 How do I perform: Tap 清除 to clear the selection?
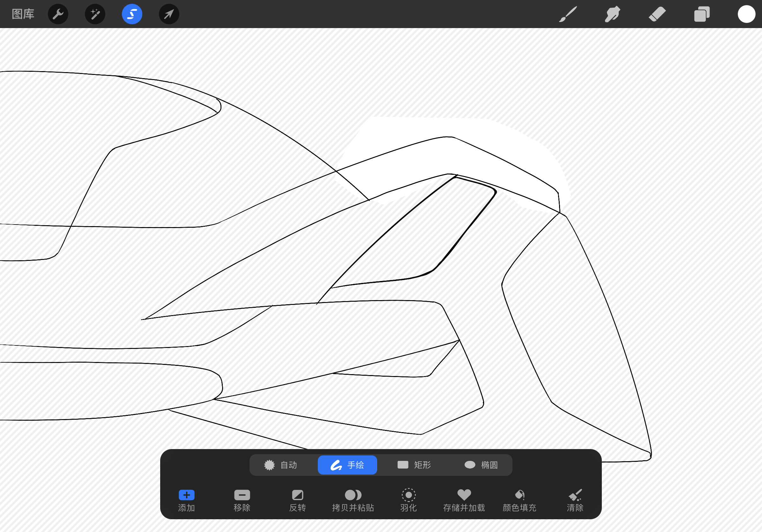click(x=575, y=500)
